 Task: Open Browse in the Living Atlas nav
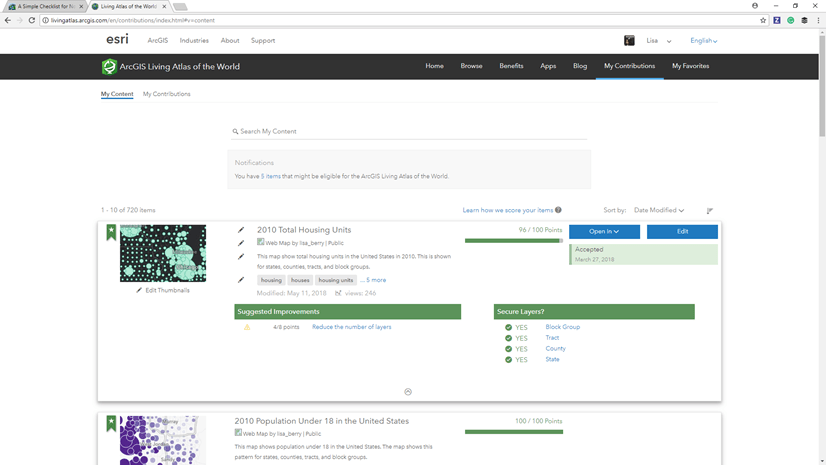[x=471, y=66]
